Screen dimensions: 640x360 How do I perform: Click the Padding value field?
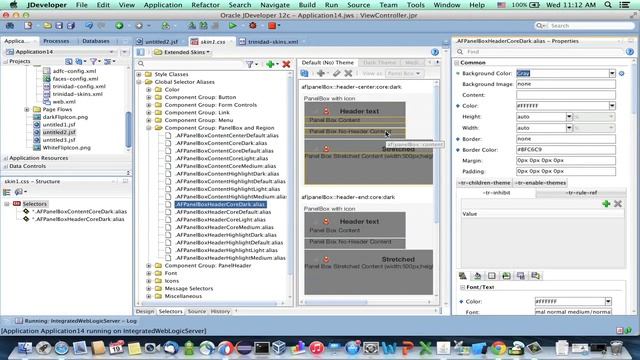(x=566, y=171)
